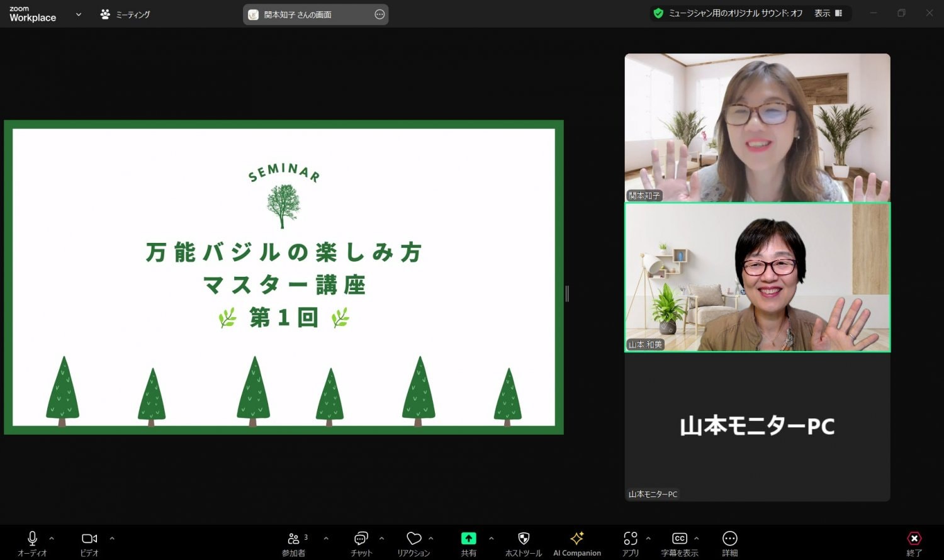Click the green share screen icon

click(468, 539)
